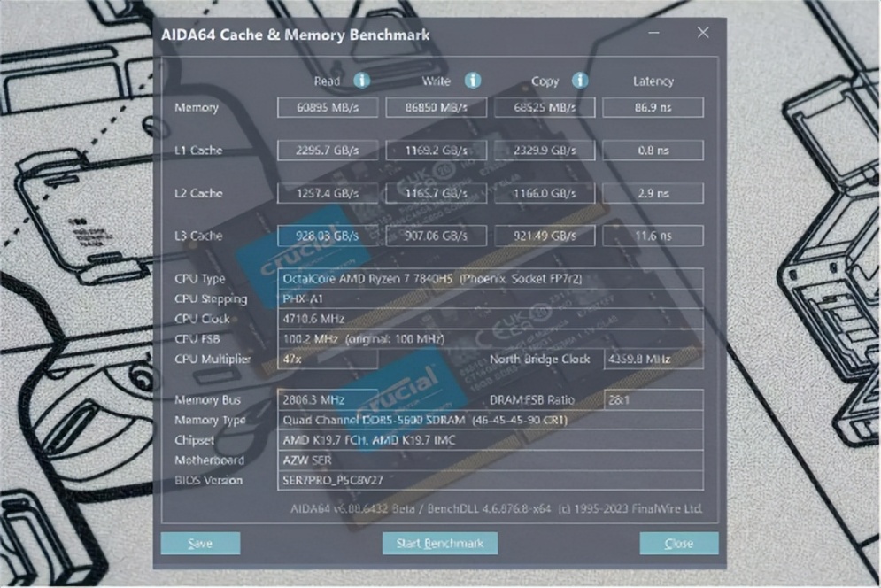Select Memory latency value 86.9 ns
The width and height of the screenshot is (881, 588).
(x=653, y=107)
